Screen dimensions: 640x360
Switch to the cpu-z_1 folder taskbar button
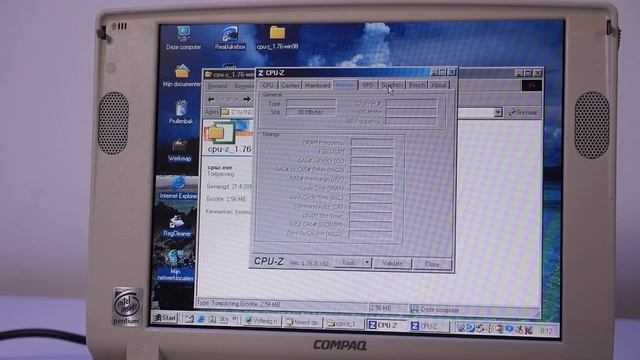[x=344, y=324]
